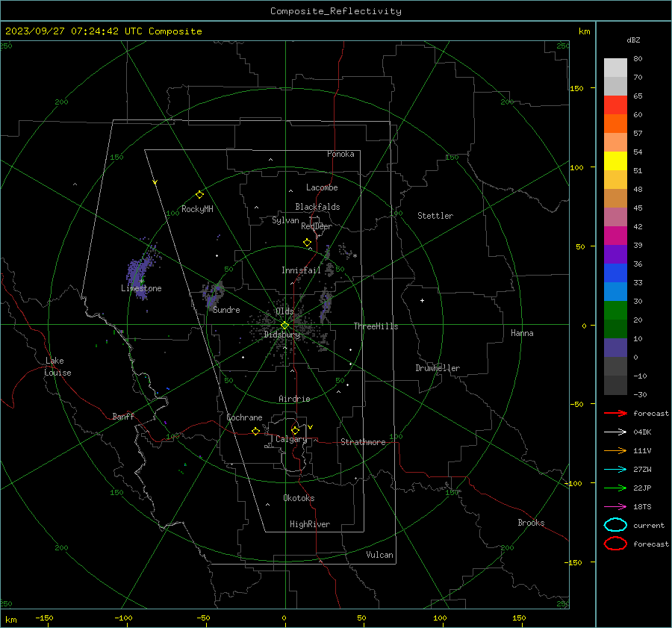Click the orange 57-60 dBZ color swatch
This screenshot has width=672, height=628.
pos(615,124)
